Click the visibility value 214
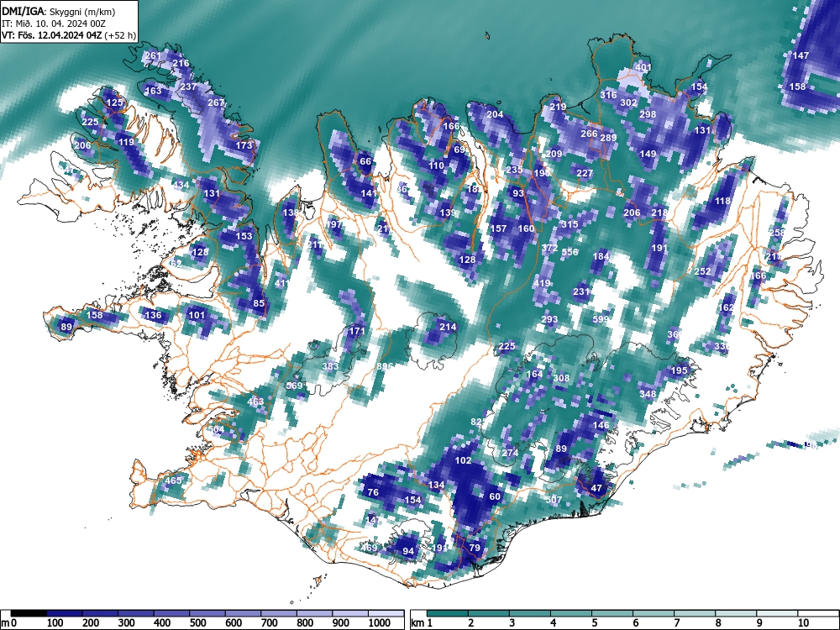Viewport: 840px width, 630px height. click(x=448, y=327)
